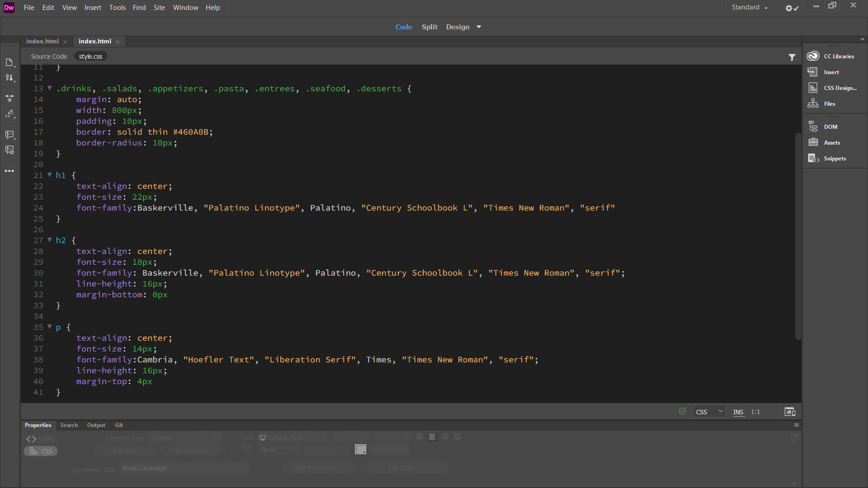The height and width of the screenshot is (488, 868).
Task: Click the Apply Comment icon
Action: [9, 135]
